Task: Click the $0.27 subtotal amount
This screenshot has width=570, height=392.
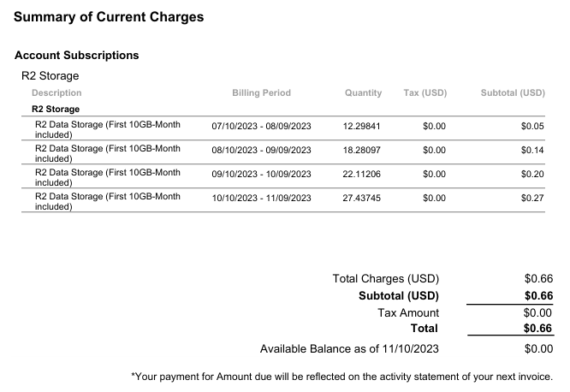Action: point(532,198)
